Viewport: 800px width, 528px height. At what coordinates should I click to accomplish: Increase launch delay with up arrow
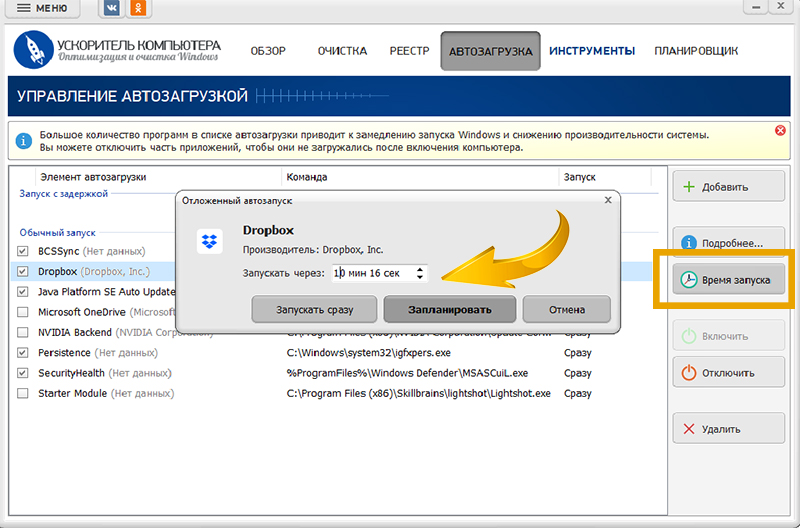pos(420,269)
